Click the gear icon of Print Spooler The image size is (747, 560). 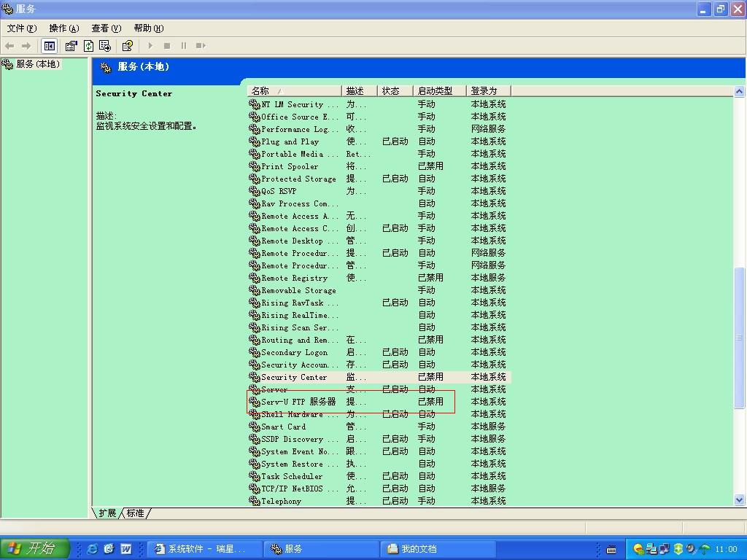pyautogui.click(x=255, y=166)
